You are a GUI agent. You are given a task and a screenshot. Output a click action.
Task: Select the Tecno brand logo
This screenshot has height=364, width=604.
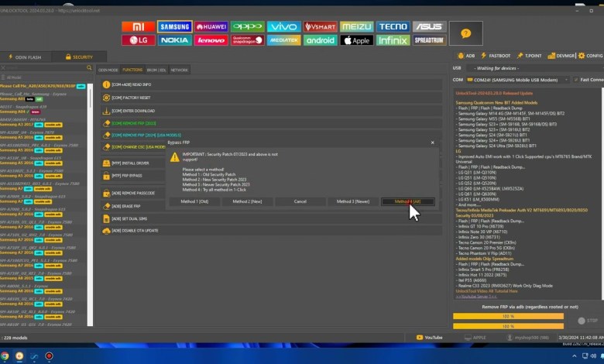click(x=393, y=26)
